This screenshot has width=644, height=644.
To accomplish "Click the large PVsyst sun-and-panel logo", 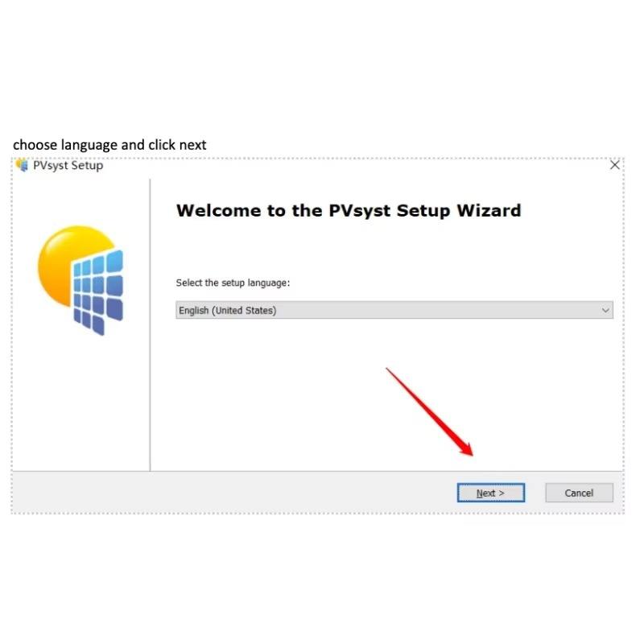I will tap(80, 280).
